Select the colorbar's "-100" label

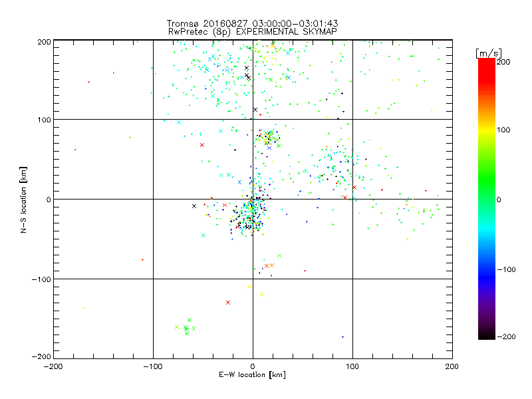point(506,269)
